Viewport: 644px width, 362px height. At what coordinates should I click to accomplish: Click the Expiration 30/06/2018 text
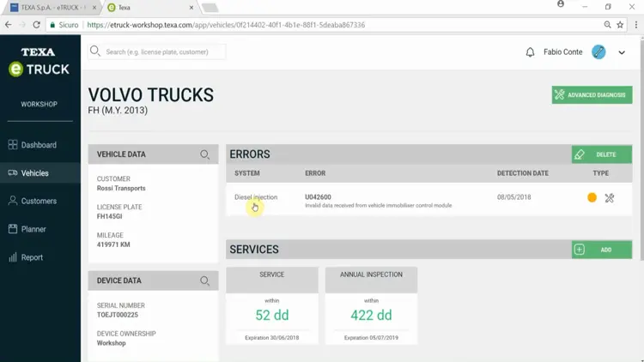click(x=272, y=338)
